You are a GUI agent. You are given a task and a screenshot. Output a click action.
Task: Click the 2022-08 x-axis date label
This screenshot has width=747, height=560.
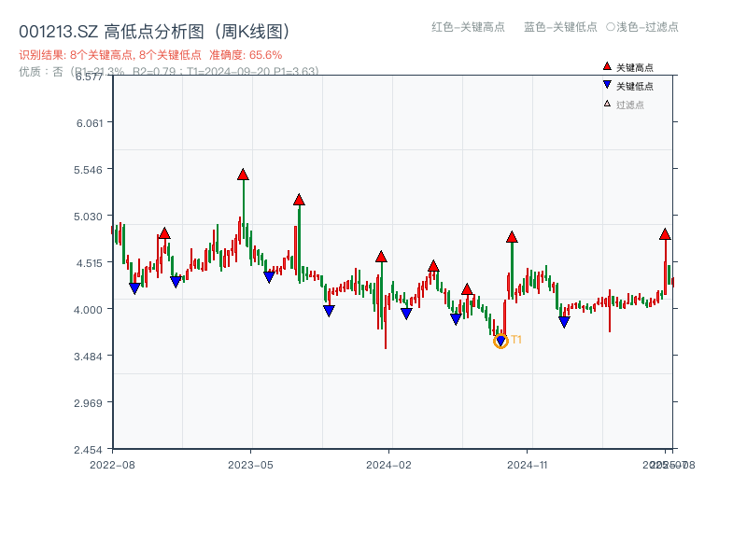coord(112,465)
